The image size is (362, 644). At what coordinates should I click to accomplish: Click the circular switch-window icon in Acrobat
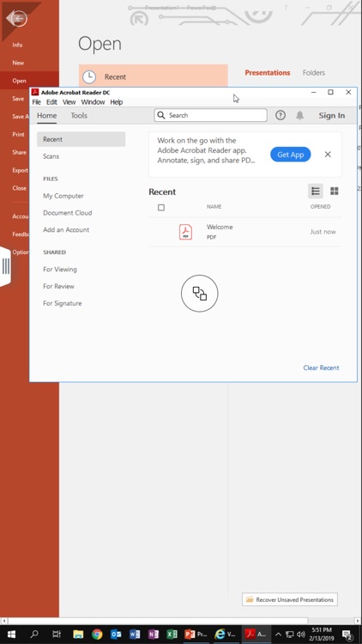click(x=200, y=294)
